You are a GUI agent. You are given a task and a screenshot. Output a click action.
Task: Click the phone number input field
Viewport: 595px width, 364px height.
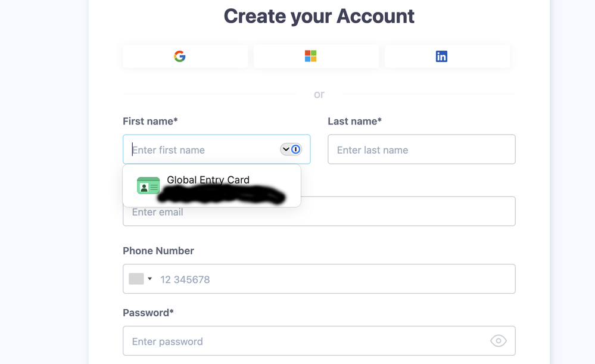click(x=334, y=279)
